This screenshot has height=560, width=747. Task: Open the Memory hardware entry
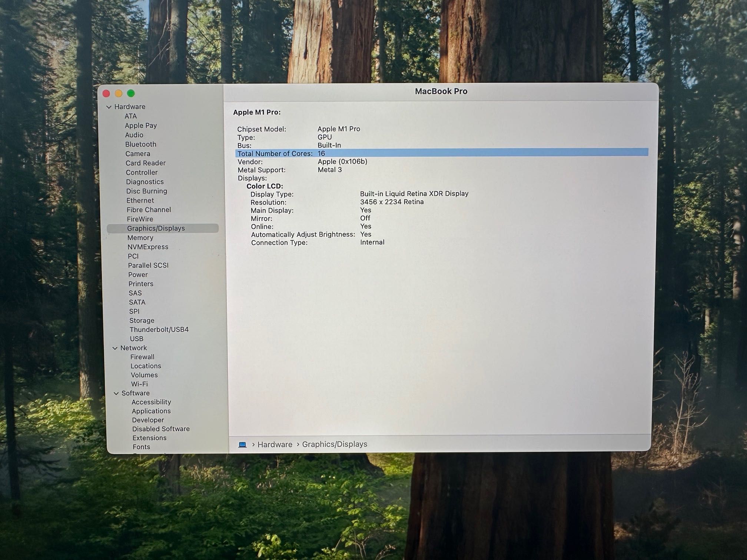coord(140,238)
